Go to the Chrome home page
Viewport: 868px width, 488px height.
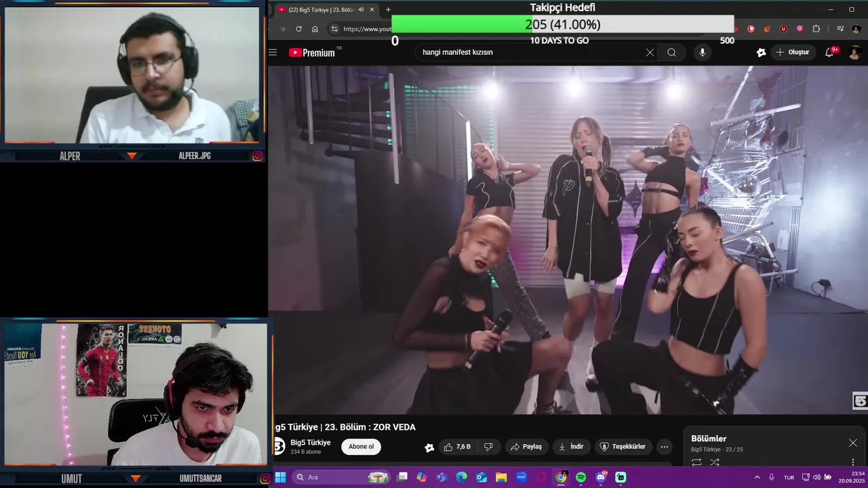(x=315, y=29)
